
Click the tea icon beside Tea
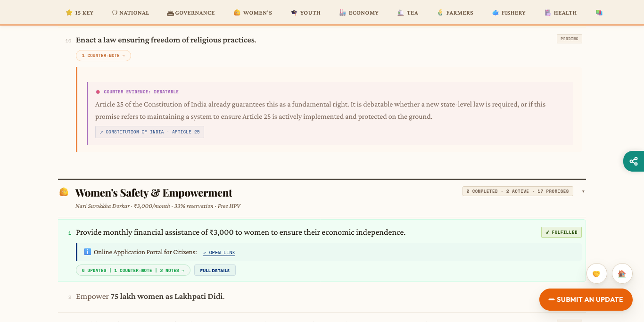400,13
